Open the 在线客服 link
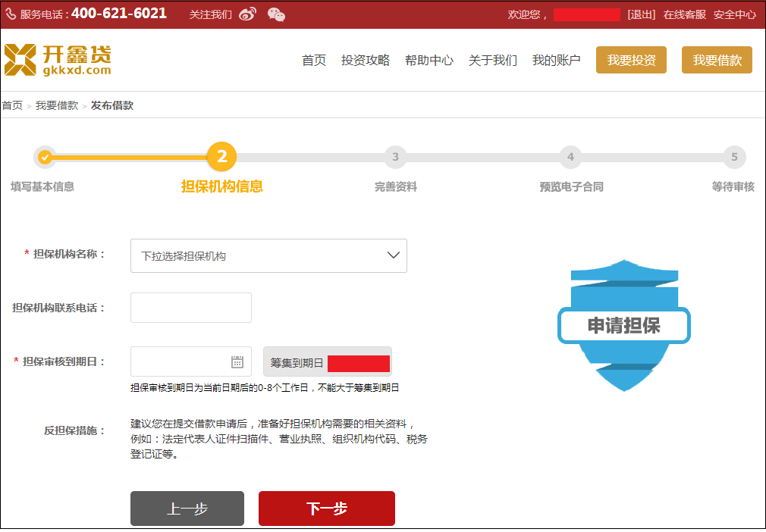Image resolution: width=766 pixels, height=532 pixels. tap(684, 14)
